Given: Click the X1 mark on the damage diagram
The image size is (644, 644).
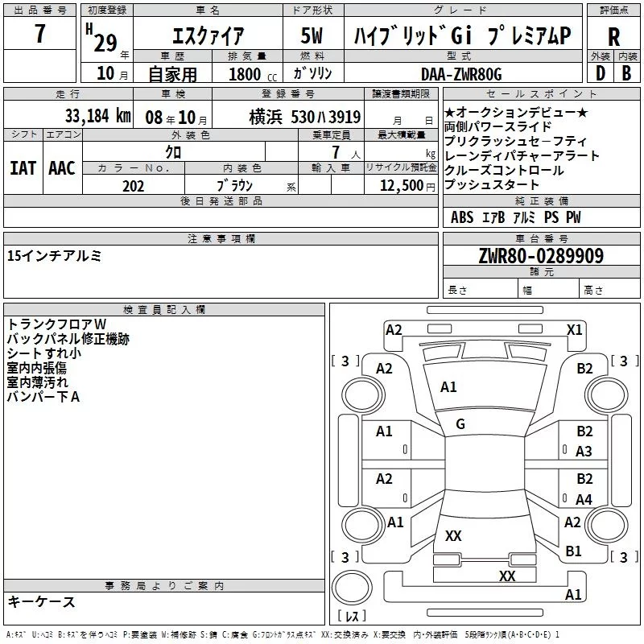Looking at the screenshot, I should coord(574,330).
